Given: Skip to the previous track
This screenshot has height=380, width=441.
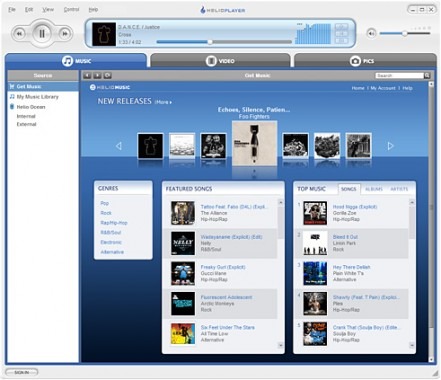Looking at the screenshot, I should (19, 34).
